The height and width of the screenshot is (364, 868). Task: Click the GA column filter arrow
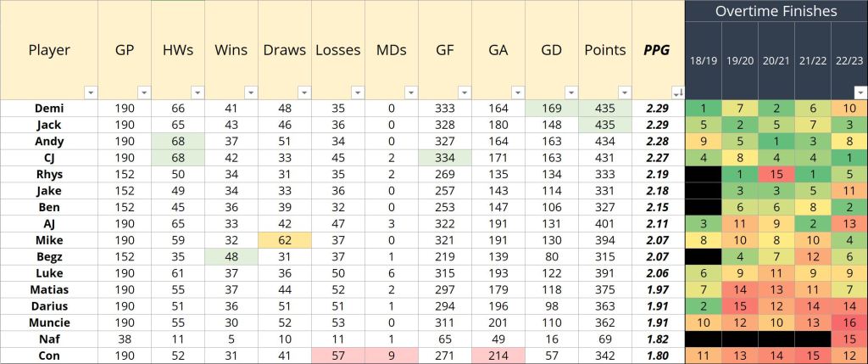(x=517, y=92)
